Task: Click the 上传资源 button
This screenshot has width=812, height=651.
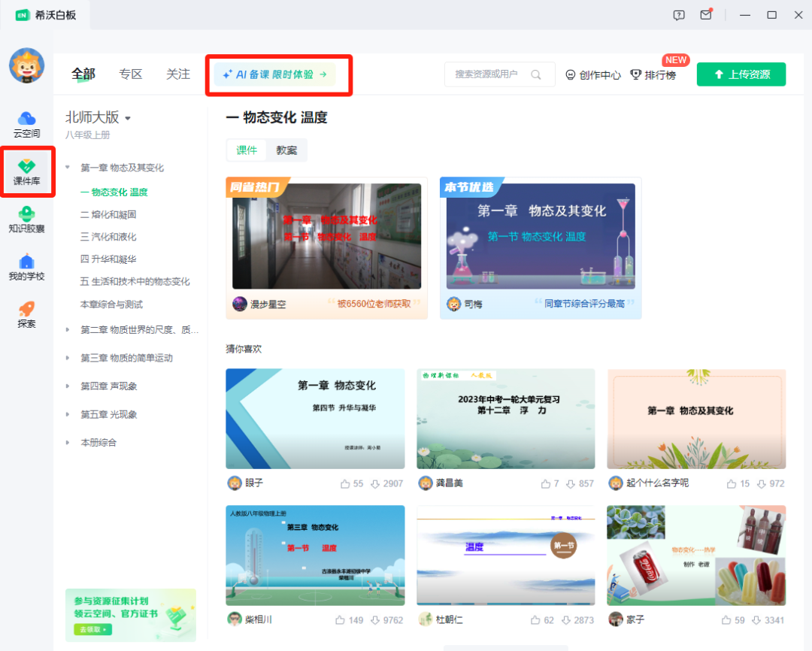Action: (741, 74)
